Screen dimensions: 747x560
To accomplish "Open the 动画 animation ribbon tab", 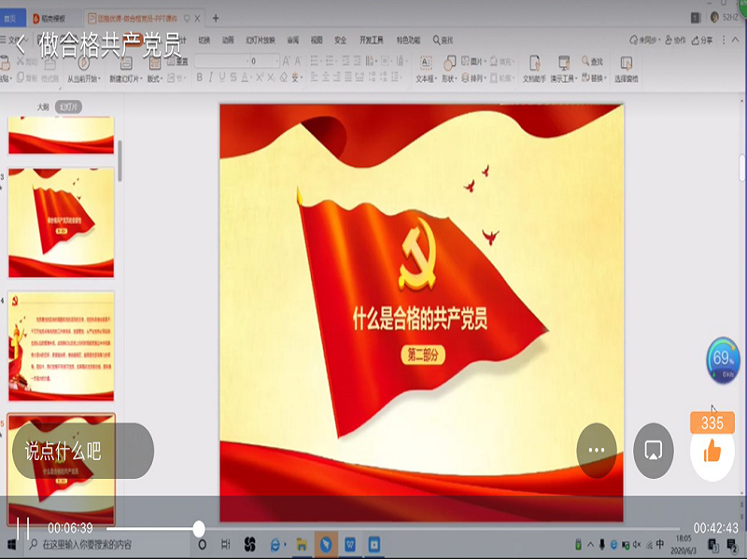I will 228,40.
